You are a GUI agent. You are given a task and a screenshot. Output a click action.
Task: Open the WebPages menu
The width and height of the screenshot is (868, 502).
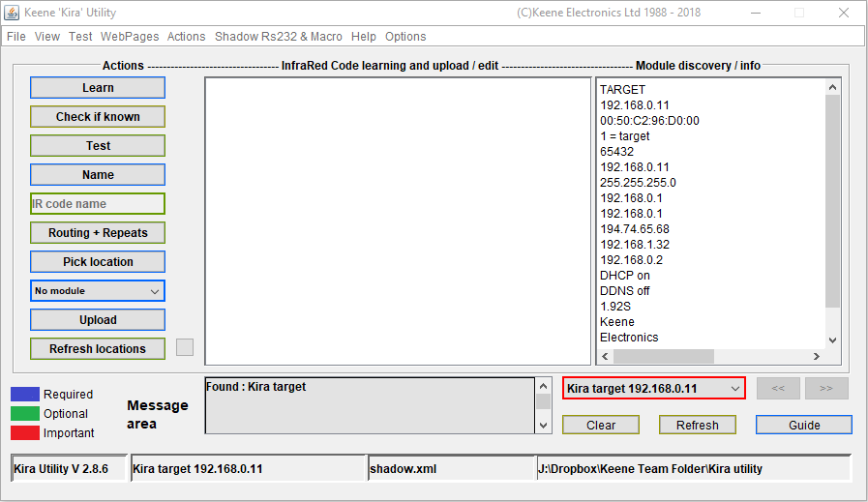(130, 37)
